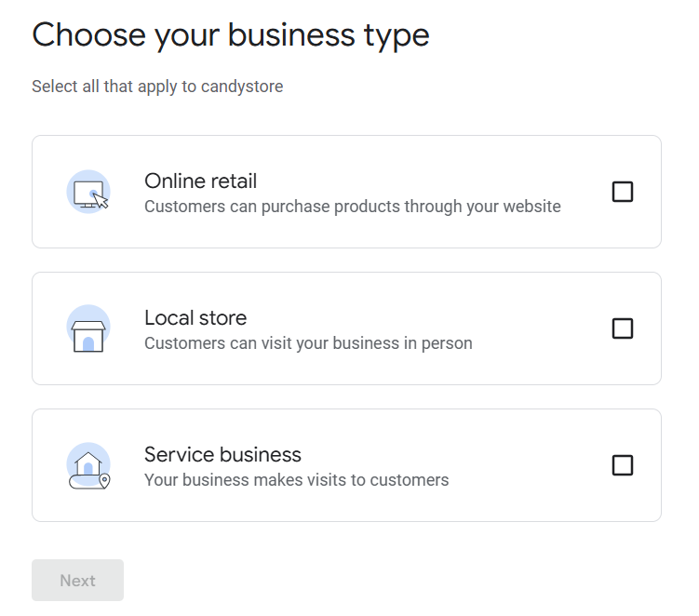This screenshot has width=699, height=616.
Task: Click "Customers can visit your business in person"
Action: (308, 343)
